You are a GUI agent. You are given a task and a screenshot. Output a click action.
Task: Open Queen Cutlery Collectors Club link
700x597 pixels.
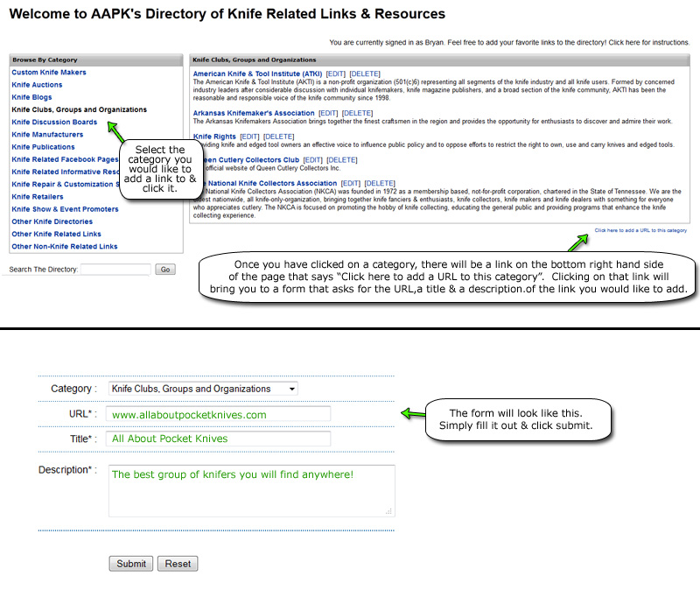click(x=251, y=160)
